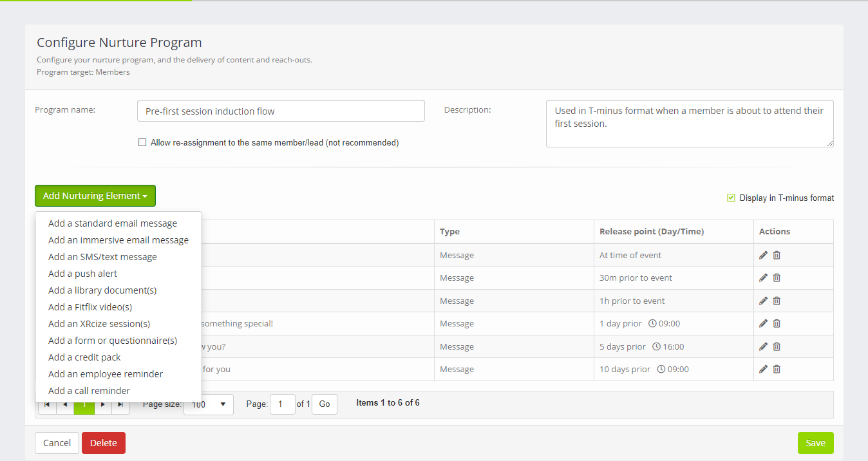Select 'Add a push alert'

(82, 274)
